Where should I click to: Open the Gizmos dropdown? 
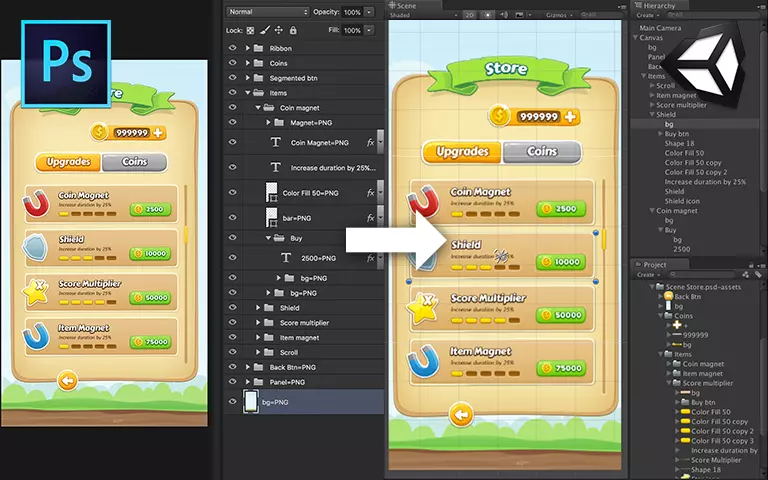click(x=556, y=16)
